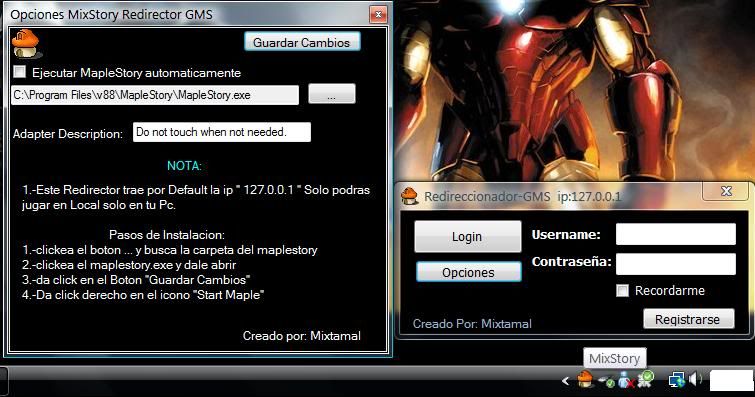The width and height of the screenshot is (755, 397).
Task: Open the network connection tray icon
Action: coord(677,380)
